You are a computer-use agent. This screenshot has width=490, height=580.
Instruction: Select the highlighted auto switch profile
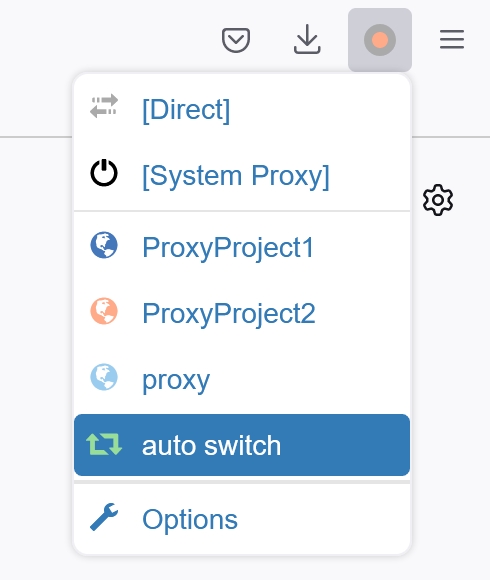pos(242,445)
